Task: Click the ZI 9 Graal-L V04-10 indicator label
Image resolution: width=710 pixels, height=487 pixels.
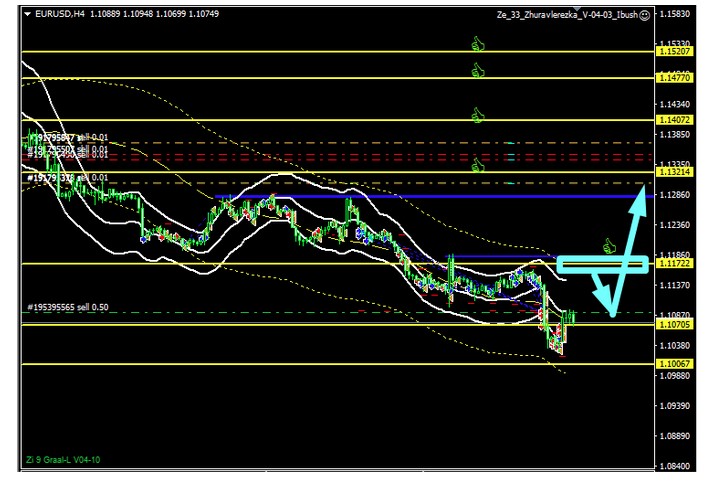Action: coord(63,460)
